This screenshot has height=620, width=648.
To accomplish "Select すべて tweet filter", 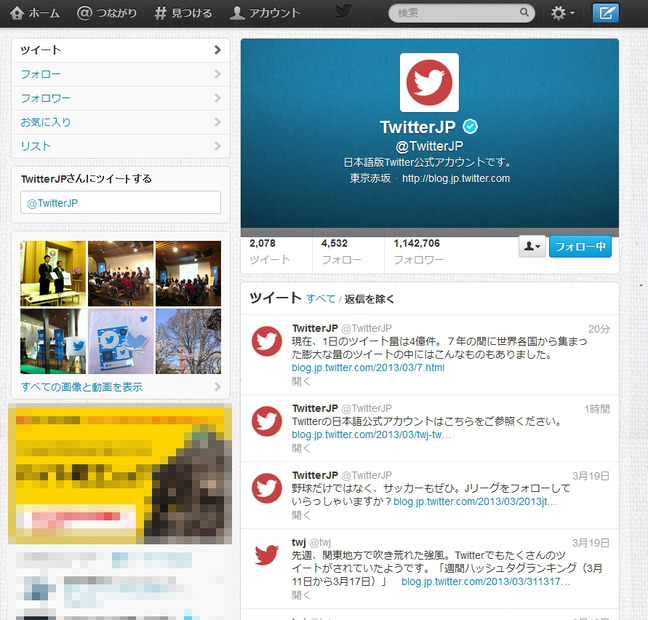I will (x=321, y=299).
